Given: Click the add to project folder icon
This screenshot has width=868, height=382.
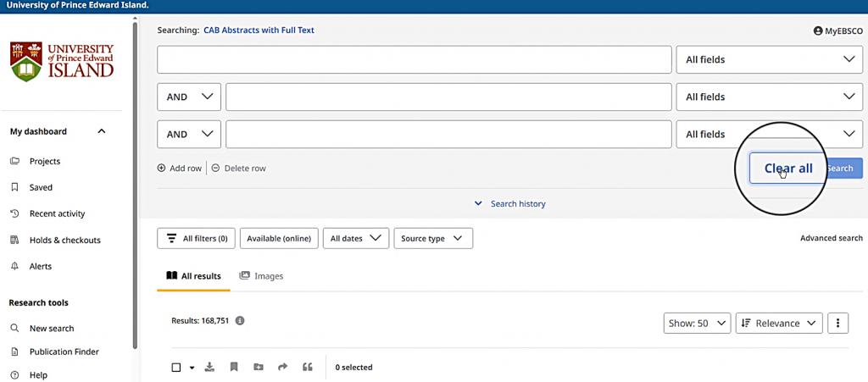Looking at the screenshot, I should [259, 368].
